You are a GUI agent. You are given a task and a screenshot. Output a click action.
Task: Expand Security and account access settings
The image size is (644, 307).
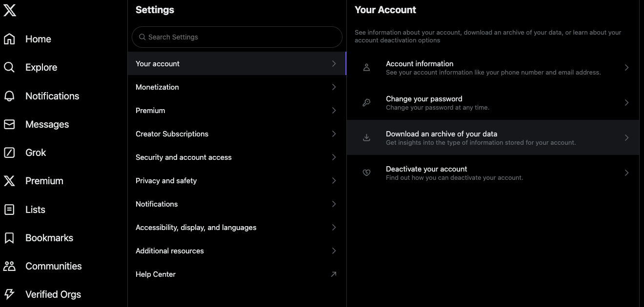[x=236, y=157]
